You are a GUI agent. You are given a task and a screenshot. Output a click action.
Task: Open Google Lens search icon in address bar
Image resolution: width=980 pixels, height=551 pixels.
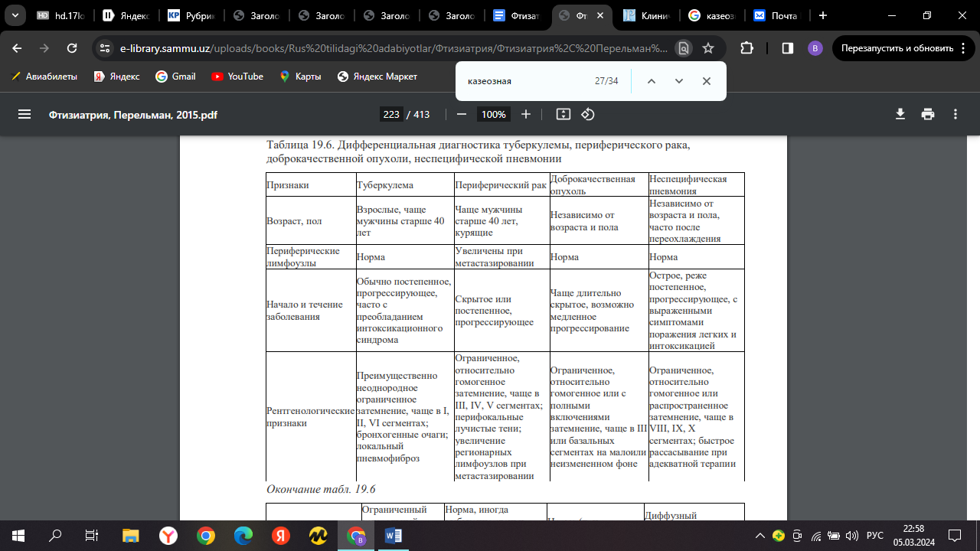click(684, 47)
